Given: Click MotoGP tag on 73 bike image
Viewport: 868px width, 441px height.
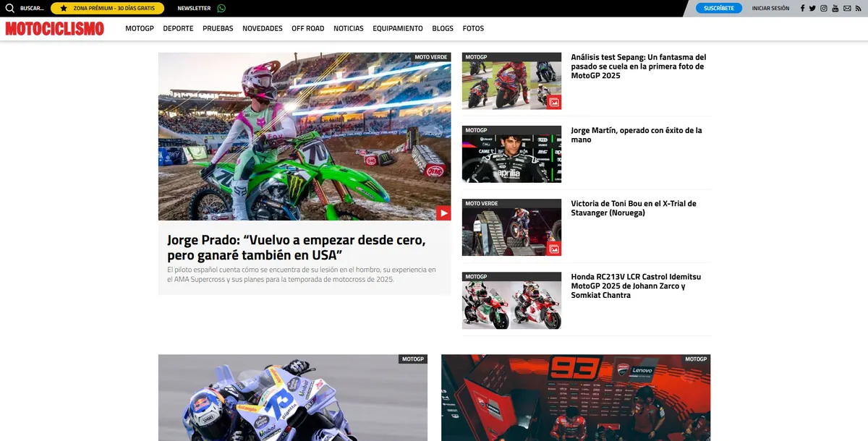Looking at the screenshot, I should 413,359.
